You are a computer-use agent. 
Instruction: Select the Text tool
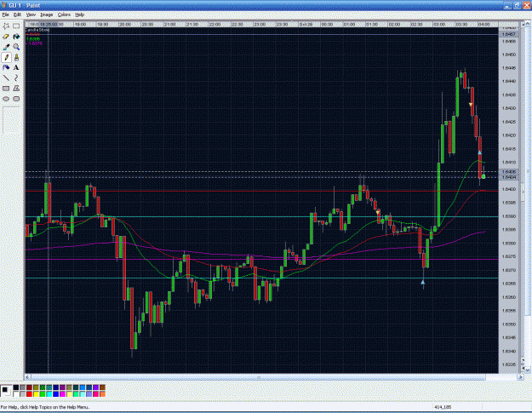click(16, 67)
